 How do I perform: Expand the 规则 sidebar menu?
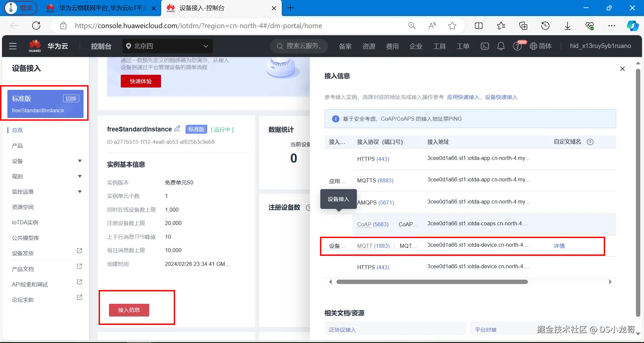tap(80, 176)
